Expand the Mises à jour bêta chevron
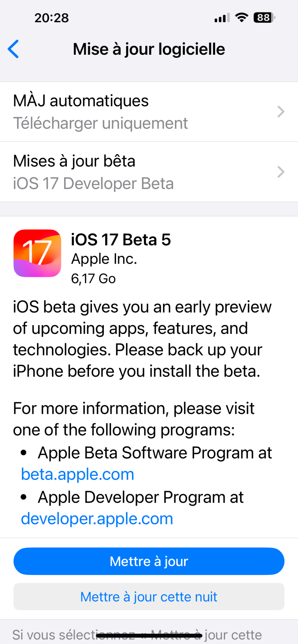The width and height of the screenshot is (298, 644). click(281, 172)
